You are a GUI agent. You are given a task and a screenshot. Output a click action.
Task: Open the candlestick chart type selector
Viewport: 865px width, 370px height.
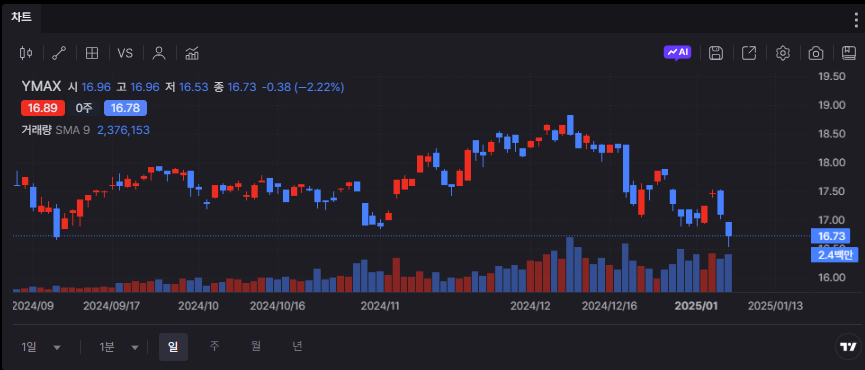(26, 53)
